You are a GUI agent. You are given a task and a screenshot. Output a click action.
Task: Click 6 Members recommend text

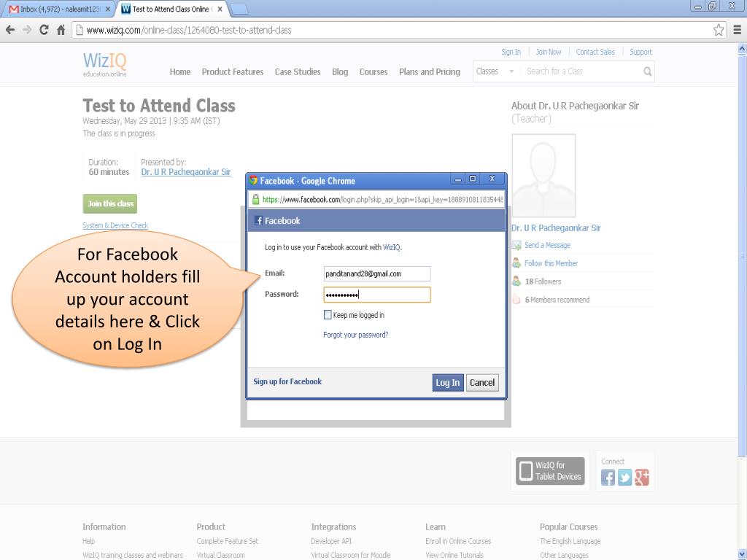(557, 300)
